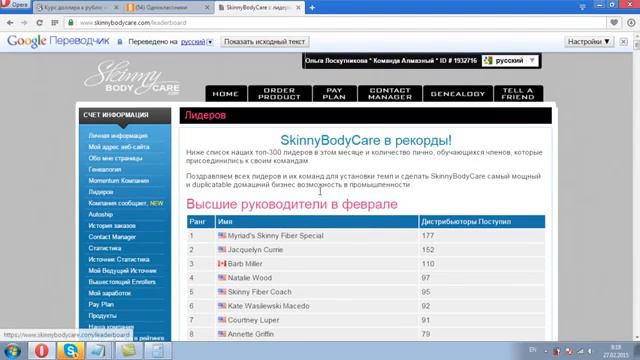The width and height of the screenshot is (640, 360).
Task: Open Momentum Компания sidebar link
Action: pyautogui.click(x=119, y=180)
